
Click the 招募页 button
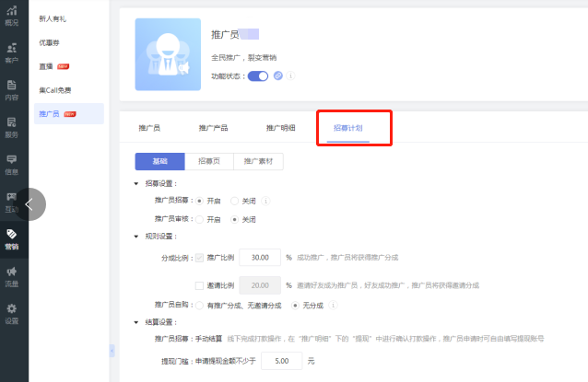[x=209, y=161]
